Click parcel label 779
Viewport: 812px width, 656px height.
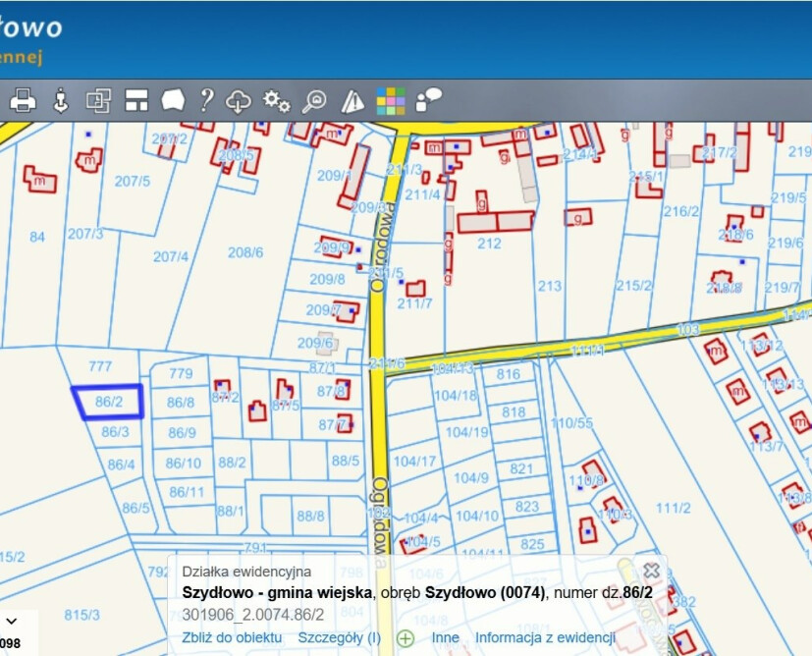[181, 373]
